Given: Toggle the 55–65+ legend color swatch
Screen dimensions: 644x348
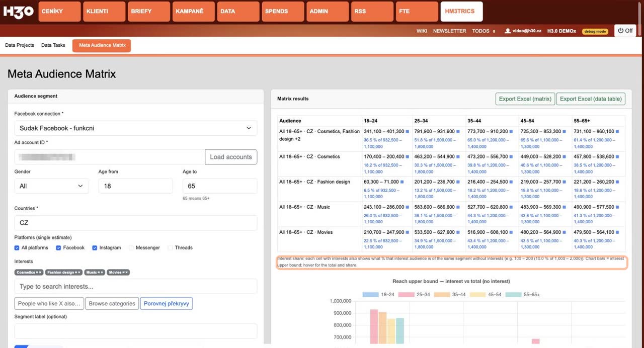Looking at the screenshot, I should click(x=513, y=295).
